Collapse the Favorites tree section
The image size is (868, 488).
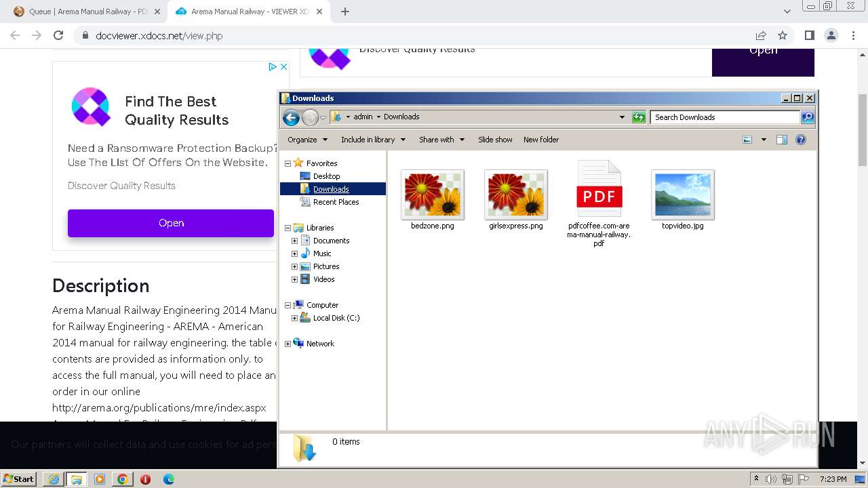coord(288,163)
